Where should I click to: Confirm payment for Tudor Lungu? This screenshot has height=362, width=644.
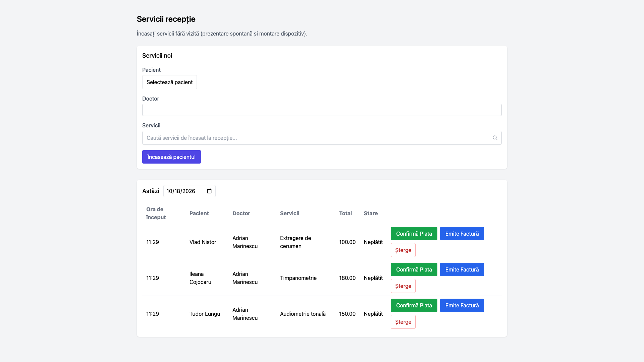pyautogui.click(x=414, y=305)
